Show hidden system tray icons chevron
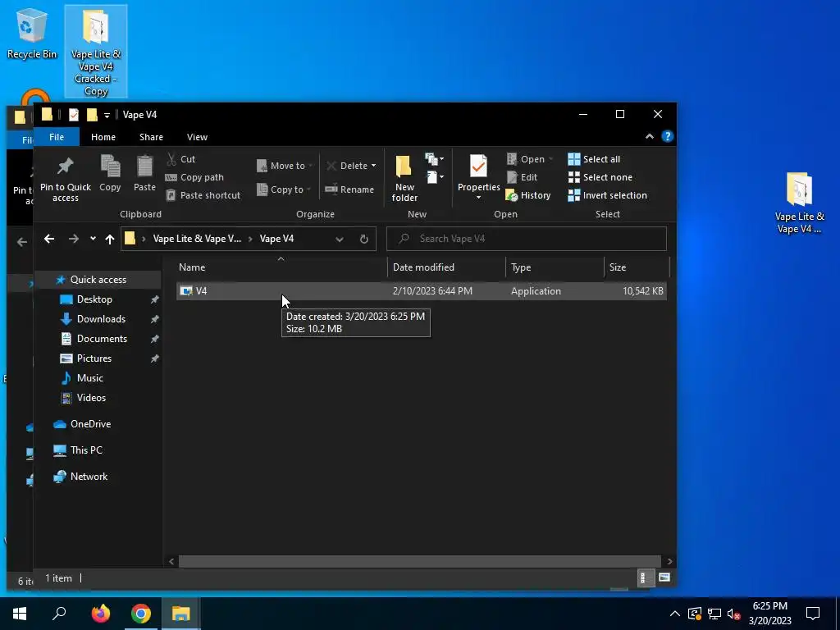 point(675,614)
